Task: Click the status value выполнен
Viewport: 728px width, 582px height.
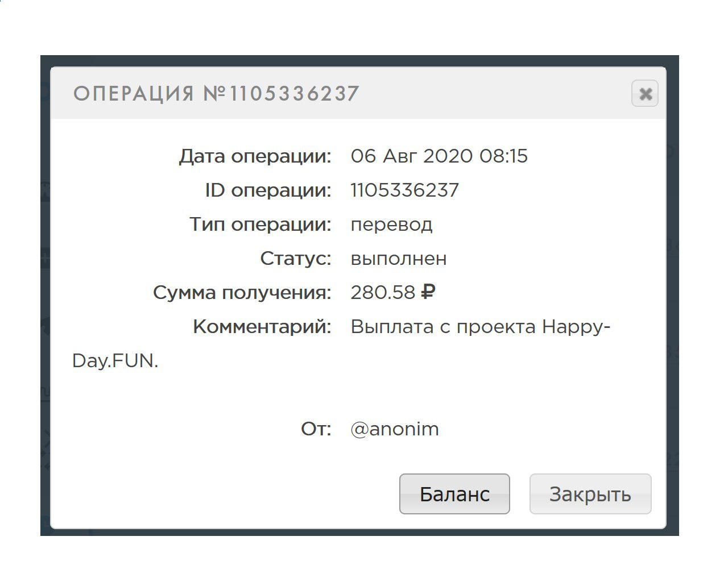Action: coord(399,259)
